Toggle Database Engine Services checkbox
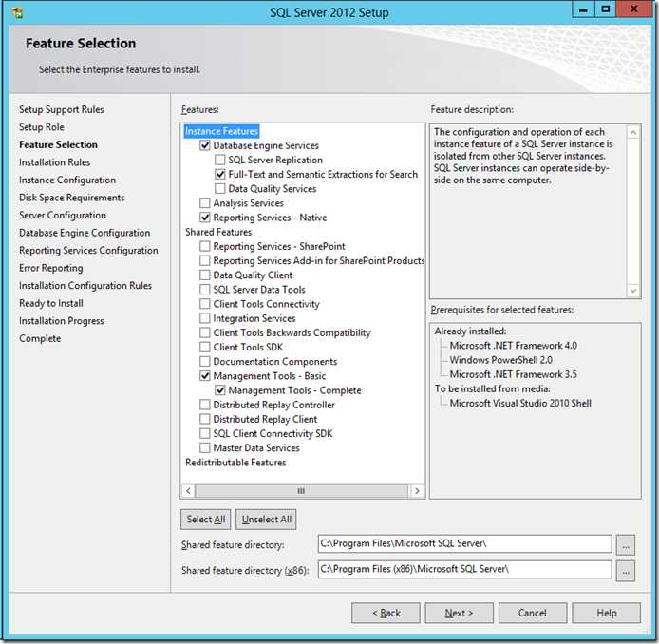Viewport: 659px width, 644px height. point(205,145)
